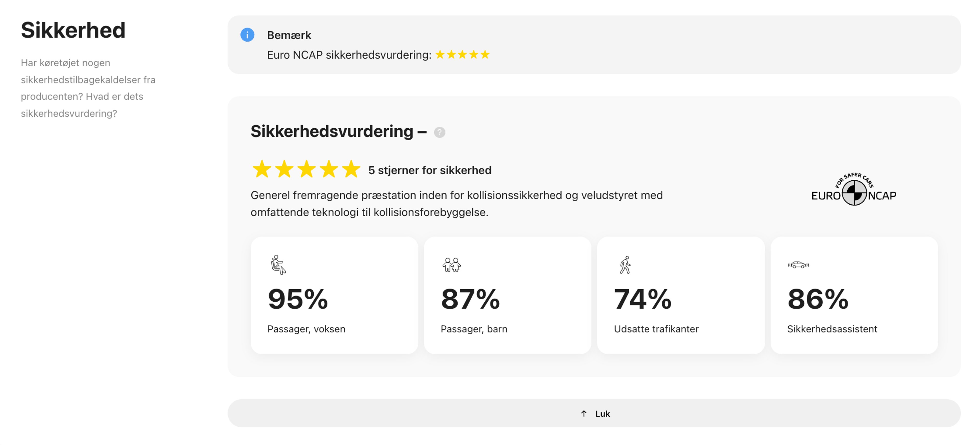Click the Sikkerhed section title
The image size is (980, 445).
(x=73, y=30)
